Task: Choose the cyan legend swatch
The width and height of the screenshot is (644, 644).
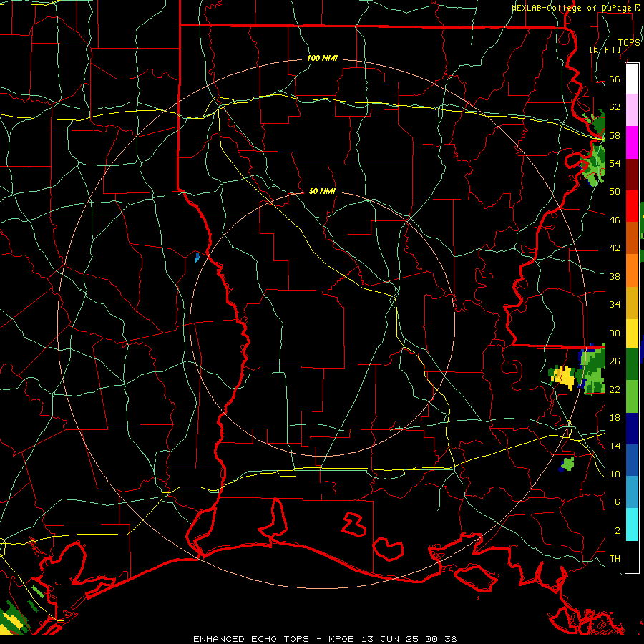Action: [x=632, y=525]
